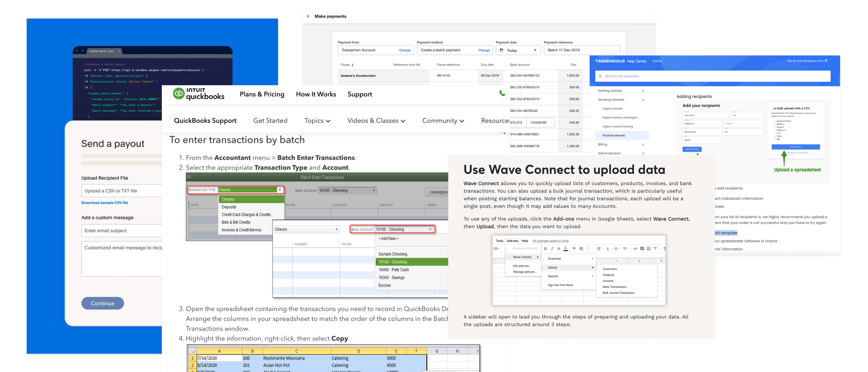Image resolution: width=868 pixels, height=372 pixels.
Task: Click the Customize button in Batch Enter Transactions
Action: [x=437, y=192]
